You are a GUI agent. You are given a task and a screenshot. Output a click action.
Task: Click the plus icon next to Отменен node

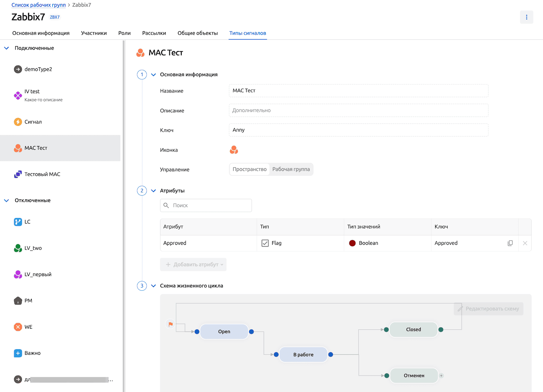(441, 376)
